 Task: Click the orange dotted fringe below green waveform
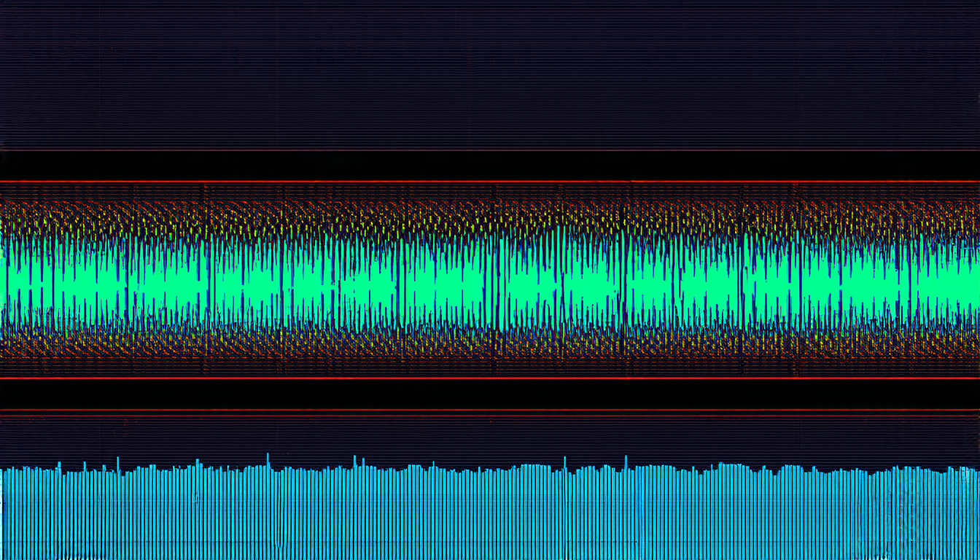490,341
